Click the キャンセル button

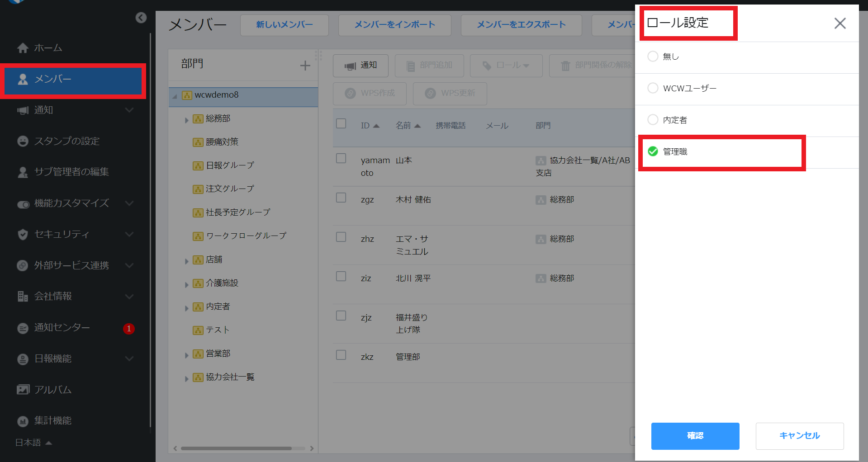tap(799, 436)
